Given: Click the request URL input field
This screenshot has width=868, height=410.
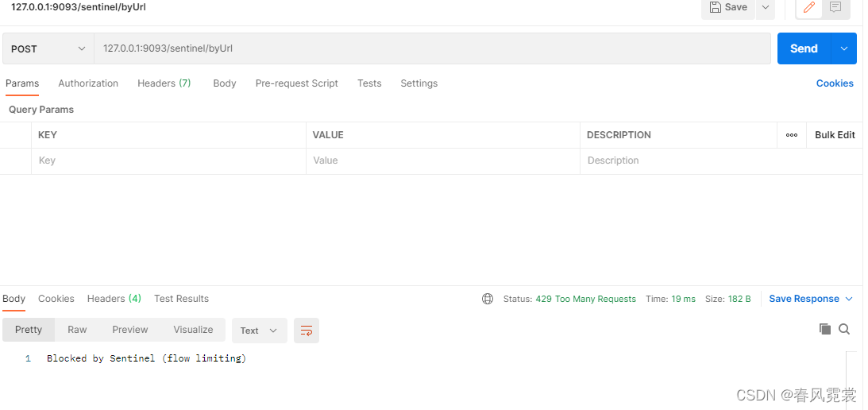Looking at the screenshot, I should tap(432, 48).
